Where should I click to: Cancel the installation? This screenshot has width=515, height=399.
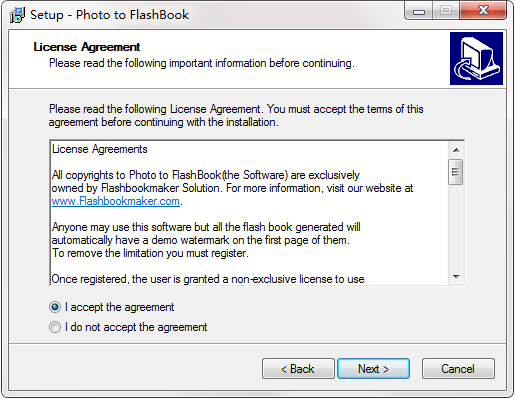tap(458, 369)
